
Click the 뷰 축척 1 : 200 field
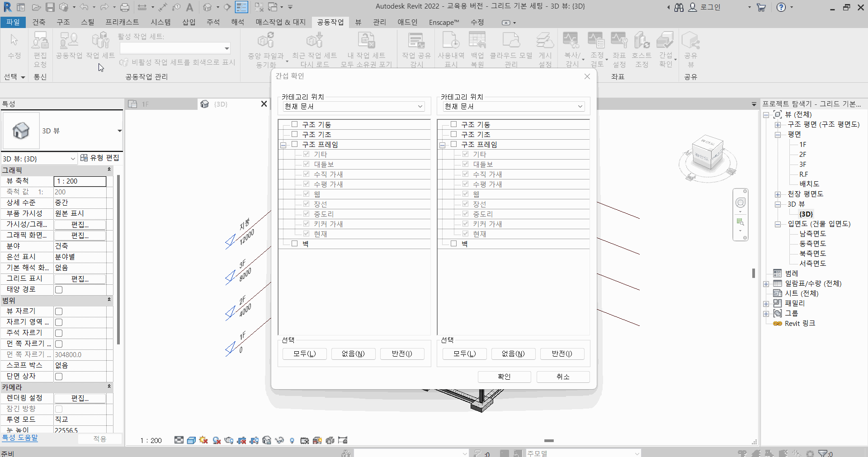(80, 181)
